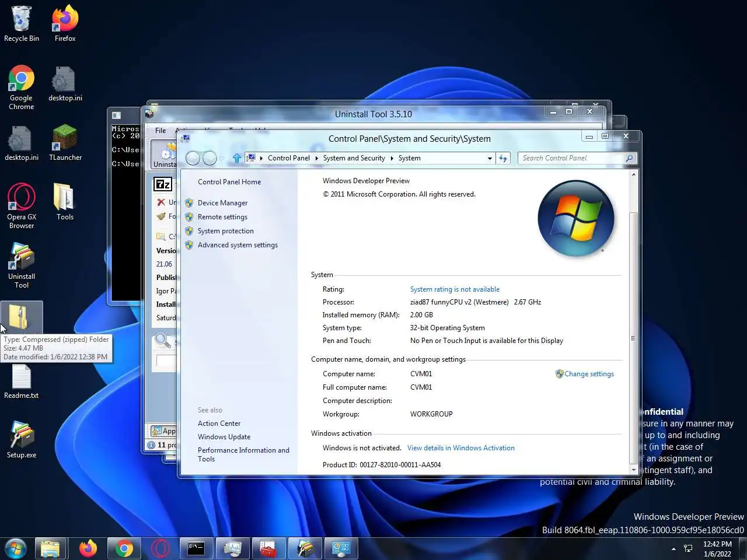Click the Windows Start orb
Viewport: 747px width, 560px height.
[15, 548]
